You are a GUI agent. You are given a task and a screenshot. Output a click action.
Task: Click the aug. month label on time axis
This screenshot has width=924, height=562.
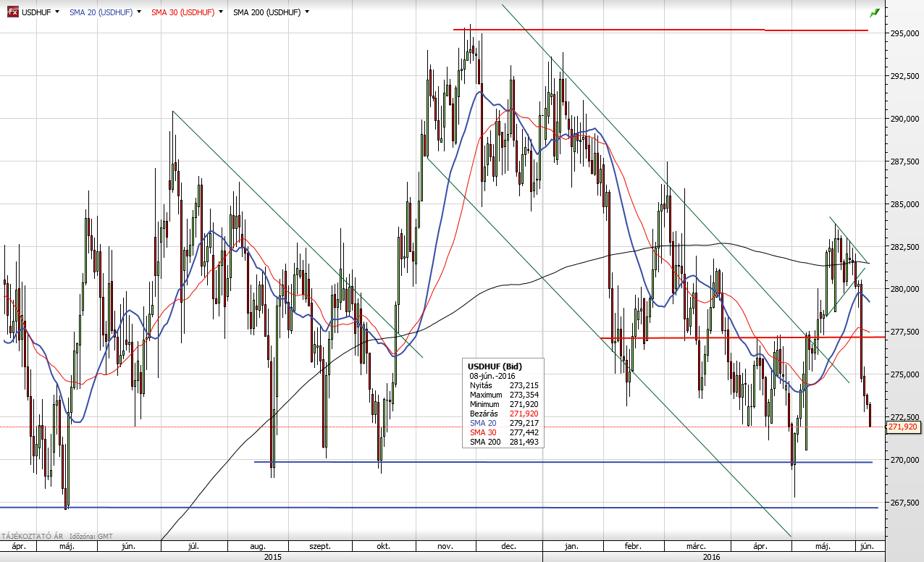(258, 547)
